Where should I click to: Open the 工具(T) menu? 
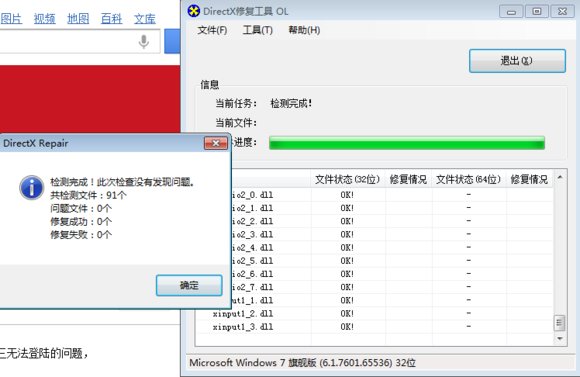(258, 30)
